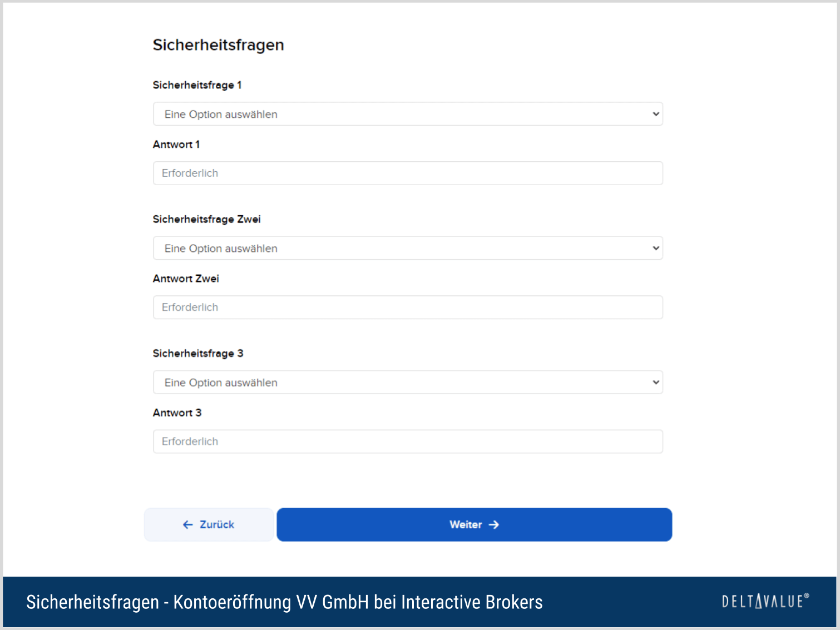Click the Sicherheitsfrage 3 label
This screenshot has width=840, height=630.
198,354
